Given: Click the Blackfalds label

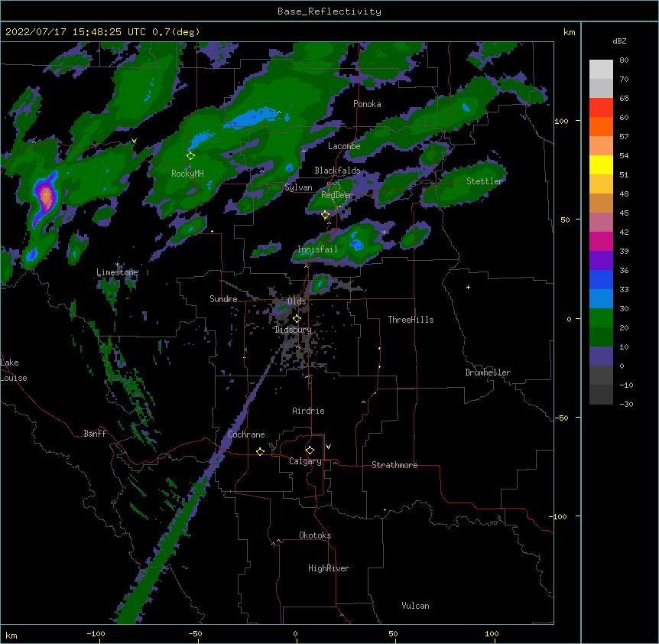Looking at the screenshot, I should pos(337,171).
